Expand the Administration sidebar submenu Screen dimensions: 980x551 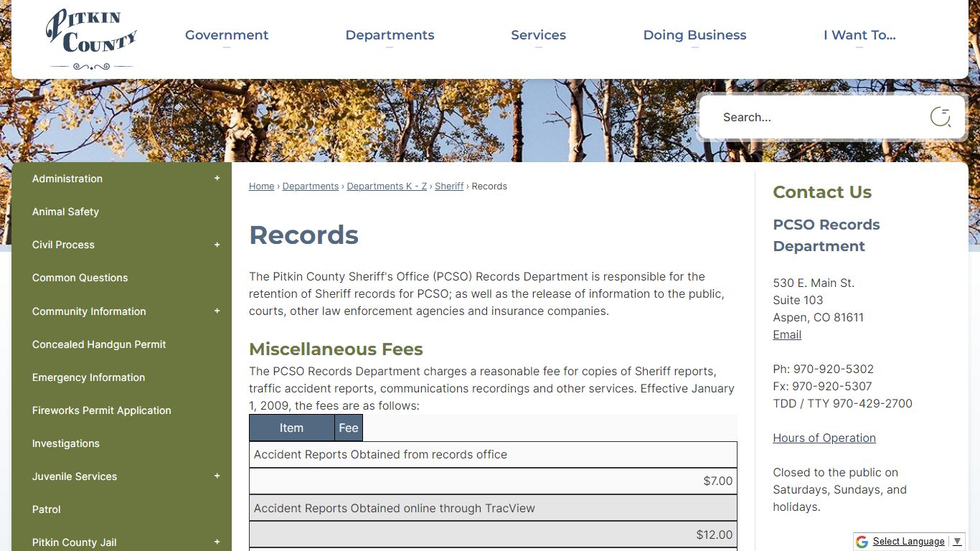217,179
